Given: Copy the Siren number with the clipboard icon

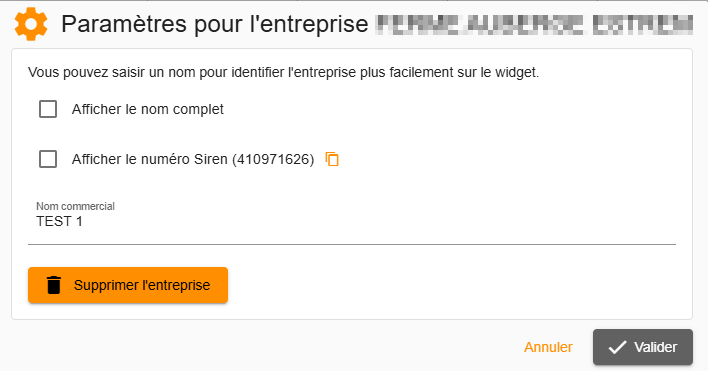Looking at the screenshot, I should 332,159.
